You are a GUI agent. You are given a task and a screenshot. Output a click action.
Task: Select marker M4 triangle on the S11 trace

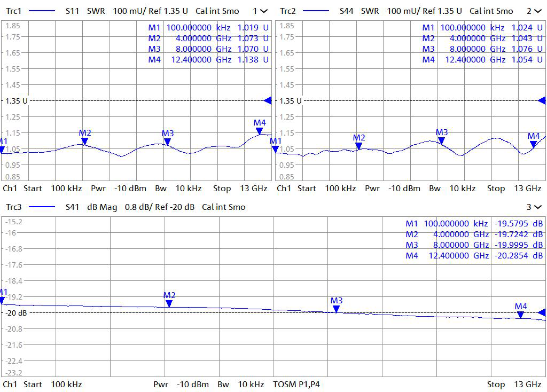(x=259, y=131)
